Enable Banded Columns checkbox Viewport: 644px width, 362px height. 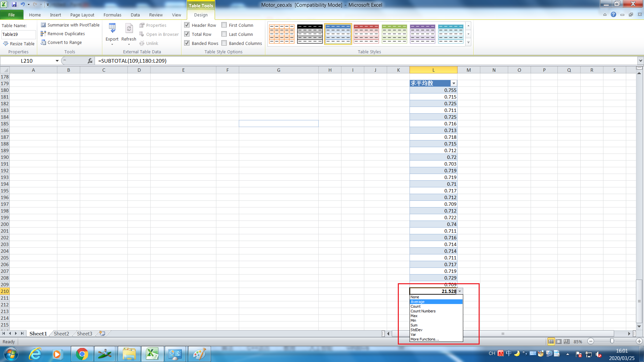224,43
